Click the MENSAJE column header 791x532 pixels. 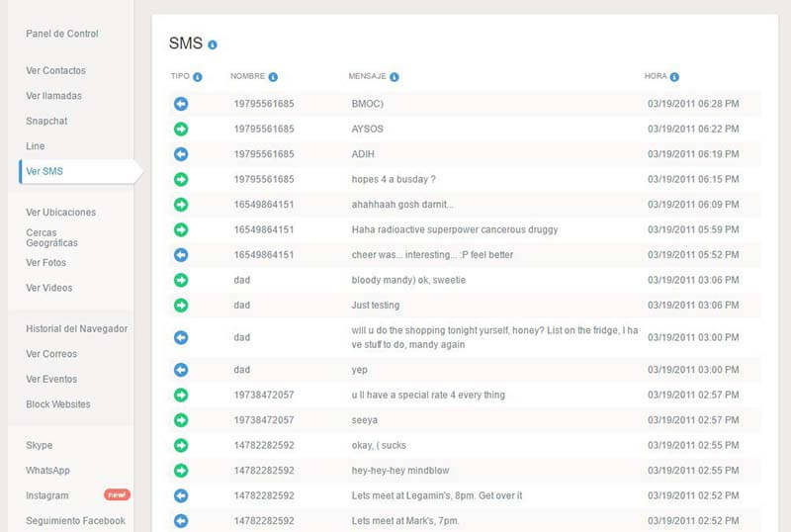(x=367, y=76)
